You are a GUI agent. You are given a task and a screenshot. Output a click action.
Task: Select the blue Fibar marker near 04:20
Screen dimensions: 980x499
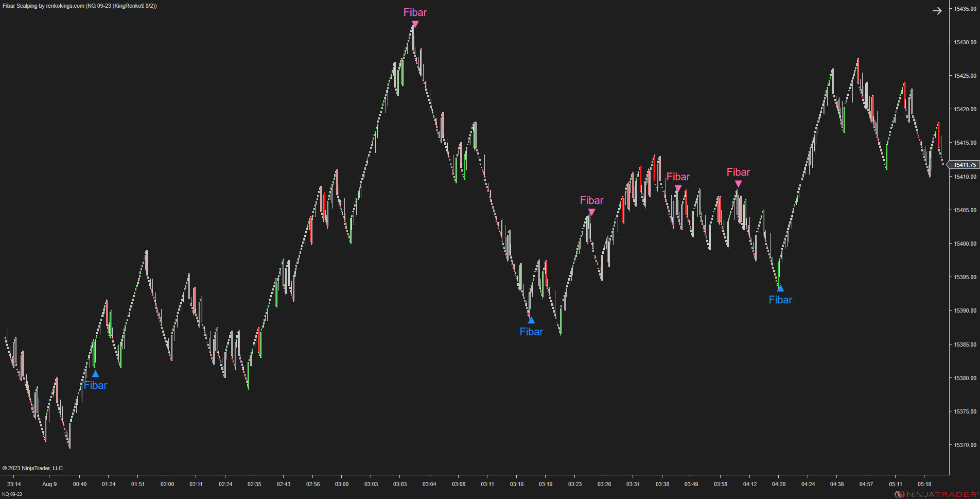[x=780, y=288]
